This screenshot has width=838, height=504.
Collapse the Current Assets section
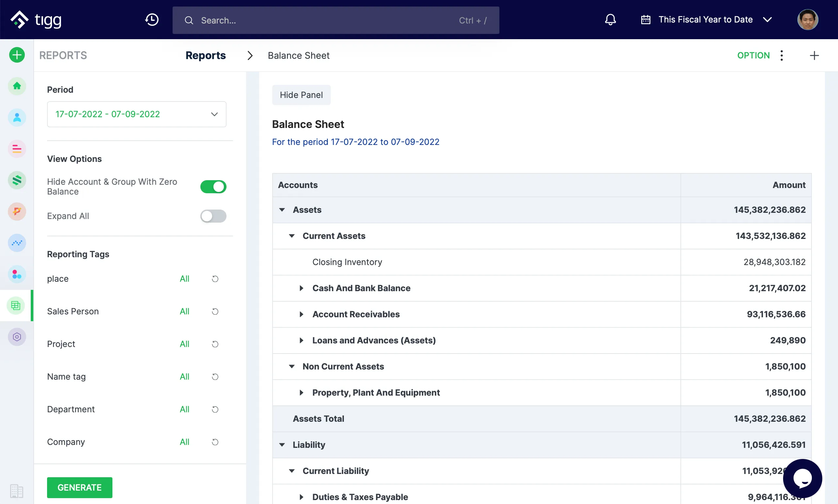click(x=292, y=236)
